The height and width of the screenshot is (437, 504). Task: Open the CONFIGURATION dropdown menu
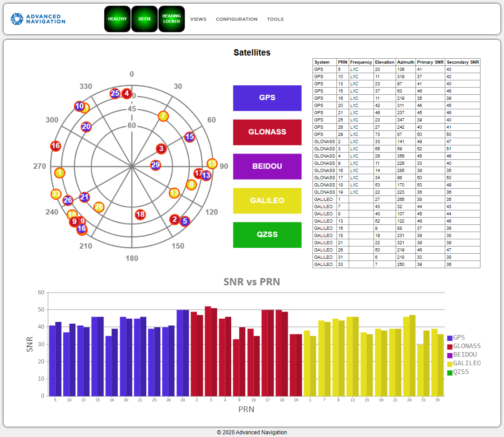click(237, 19)
